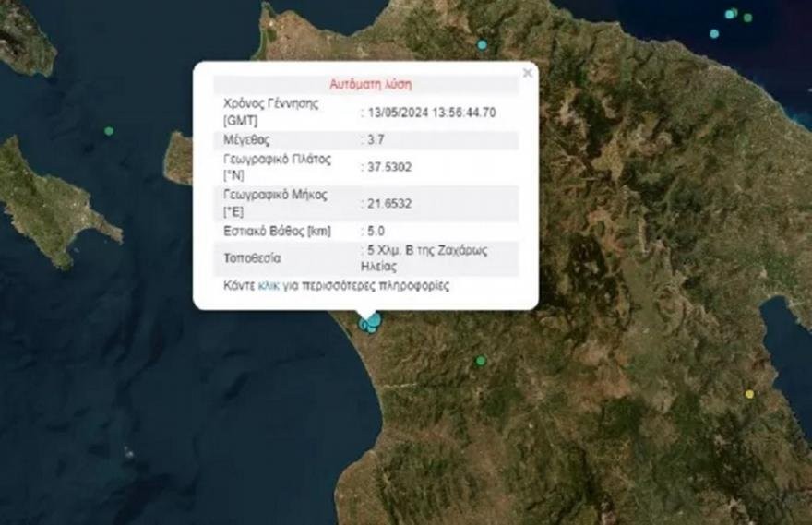Screen dimensions: 812x525
Task: Close the earthquake info popup
Action: coord(528,73)
